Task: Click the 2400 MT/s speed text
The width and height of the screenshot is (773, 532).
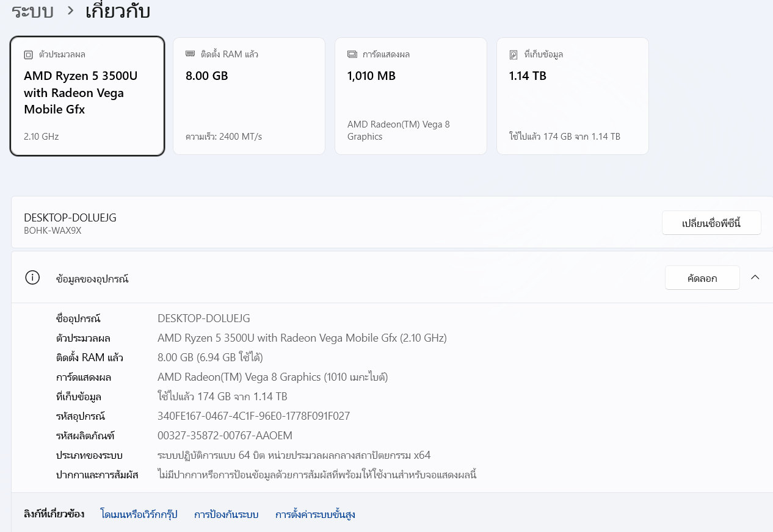Action: pos(223,137)
